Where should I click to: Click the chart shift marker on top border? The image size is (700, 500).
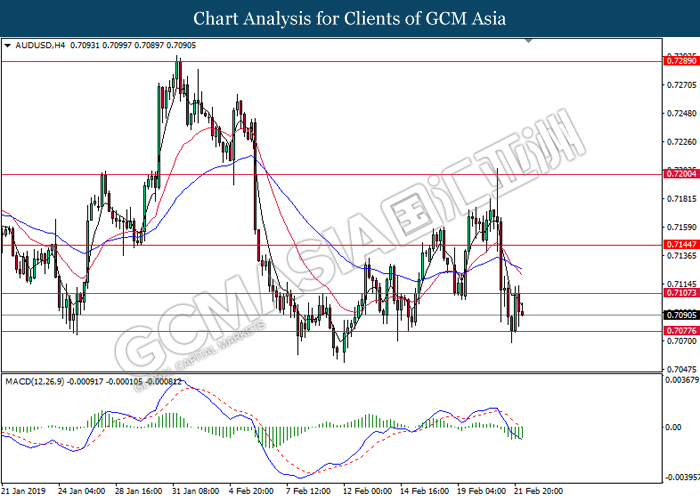pos(529,41)
